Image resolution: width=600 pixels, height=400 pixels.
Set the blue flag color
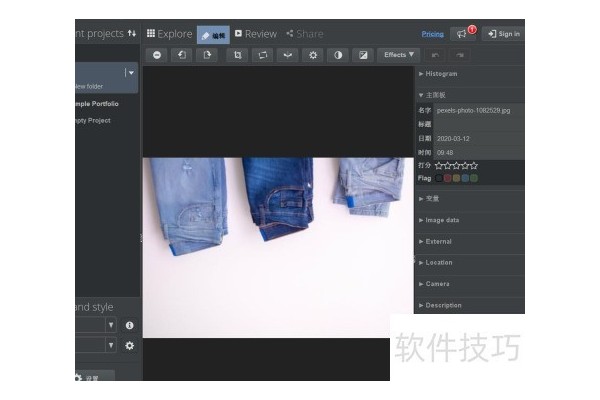click(x=465, y=178)
